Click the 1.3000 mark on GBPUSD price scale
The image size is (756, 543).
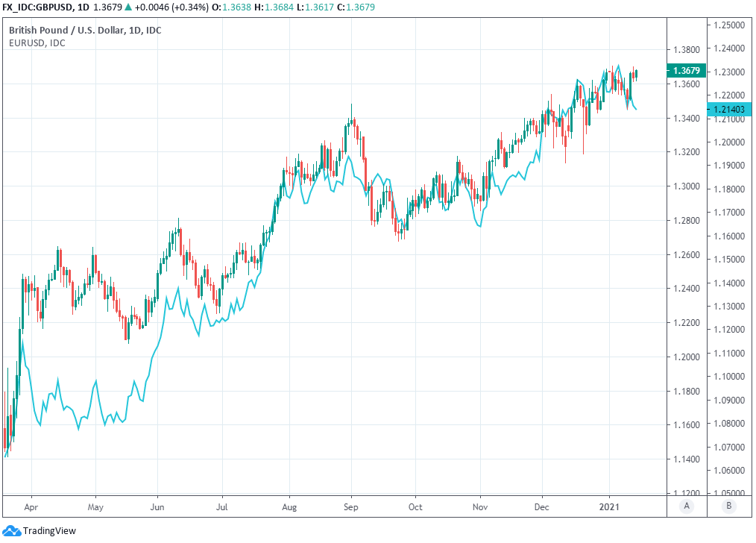(685, 186)
